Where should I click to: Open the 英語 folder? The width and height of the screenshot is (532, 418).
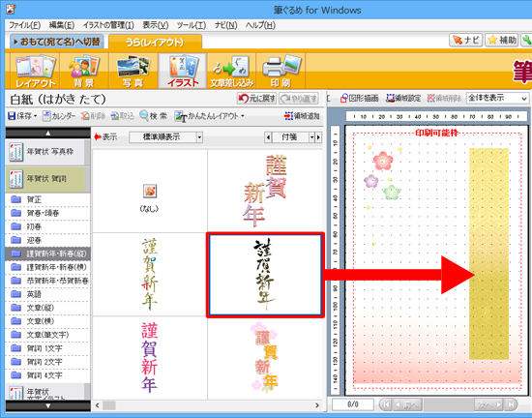[x=47, y=294]
